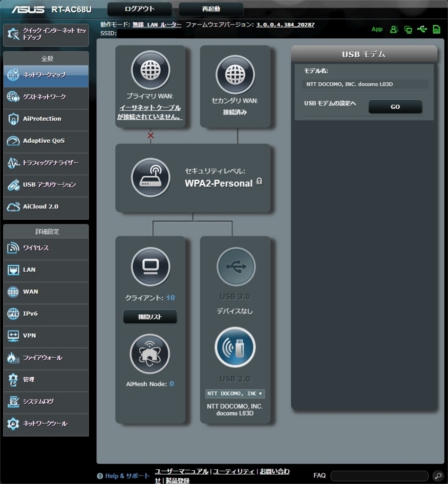Screen dimensions: 448x484
Task: Click the 接続済み status text
Action: pyautogui.click(x=235, y=112)
